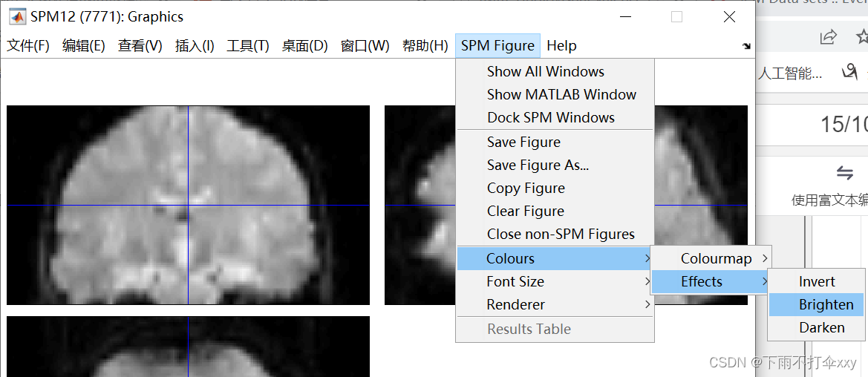
Task: Open the 查看(V) menu
Action: click(x=140, y=46)
